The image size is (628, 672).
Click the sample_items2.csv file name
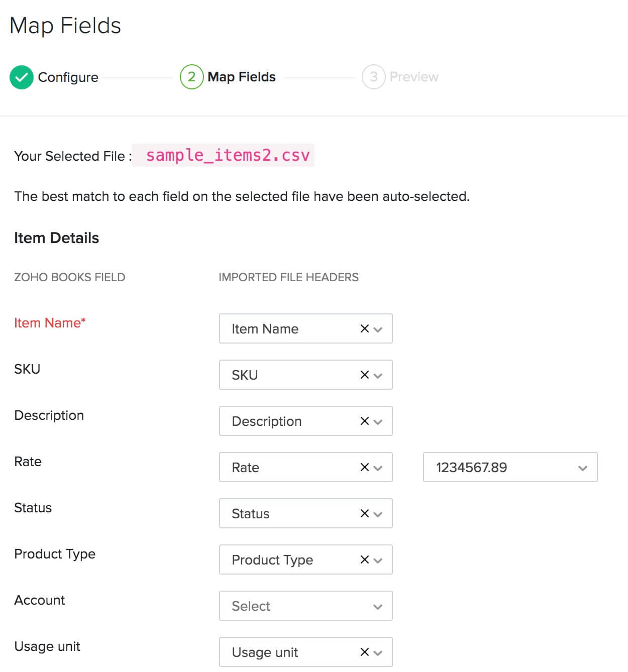(228, 155)
